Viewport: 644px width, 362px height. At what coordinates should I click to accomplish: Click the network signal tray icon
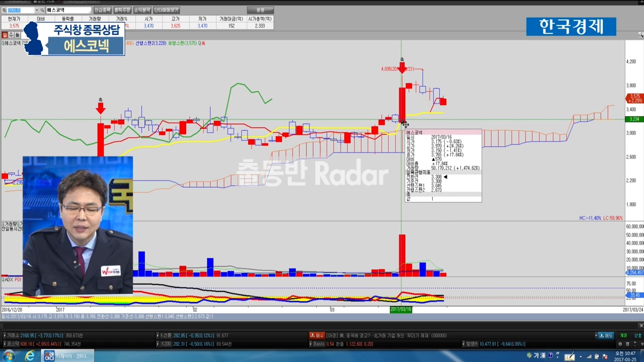tap(590, 356)
